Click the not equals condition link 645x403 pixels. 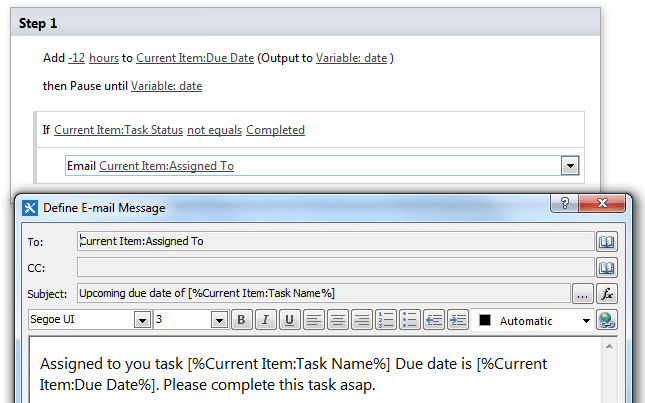pyautogui.click(x=214, y=130)
